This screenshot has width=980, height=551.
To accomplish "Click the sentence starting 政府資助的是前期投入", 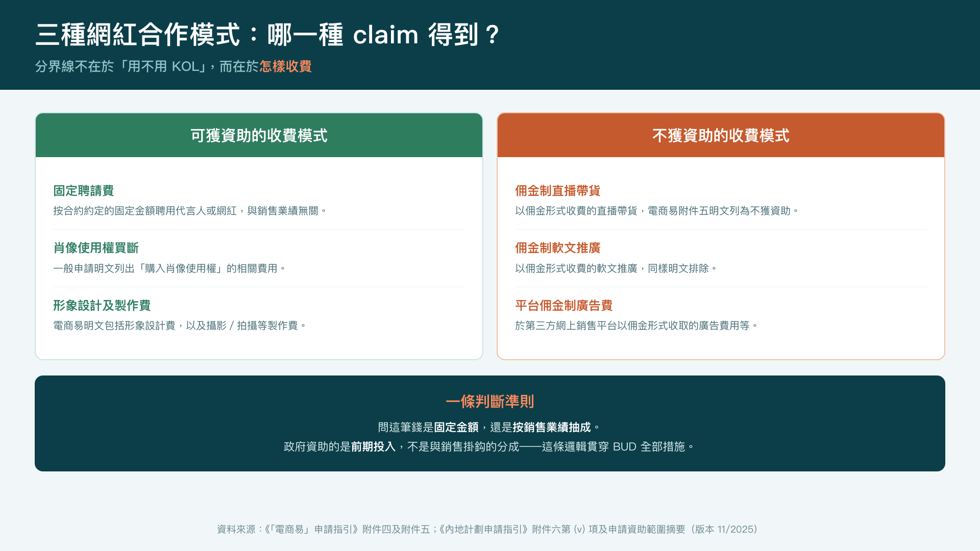I will click(490, 446).
